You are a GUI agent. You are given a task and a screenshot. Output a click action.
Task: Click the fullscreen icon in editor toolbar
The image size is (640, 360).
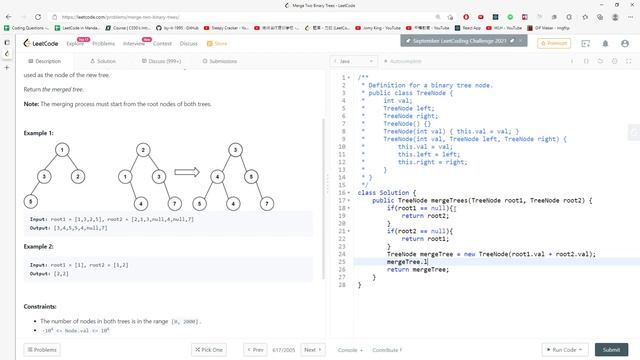pyautogui.click(x=629, y=61)
